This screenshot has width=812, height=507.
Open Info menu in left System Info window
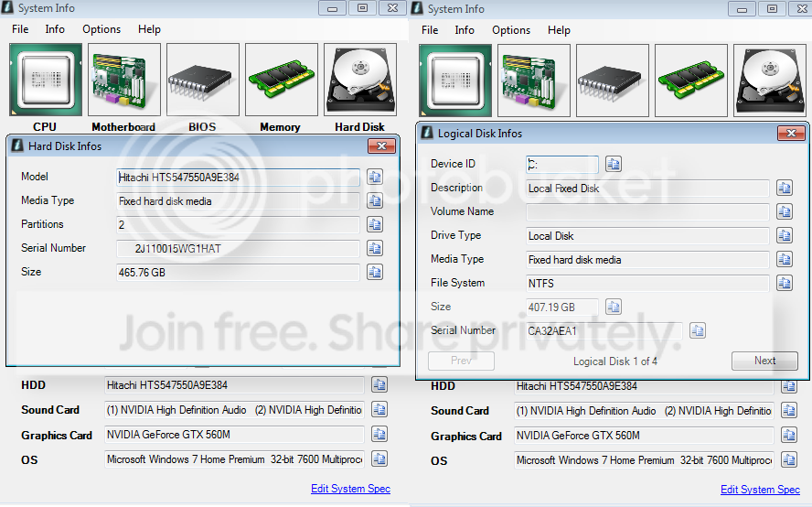[x=55, y=29]
